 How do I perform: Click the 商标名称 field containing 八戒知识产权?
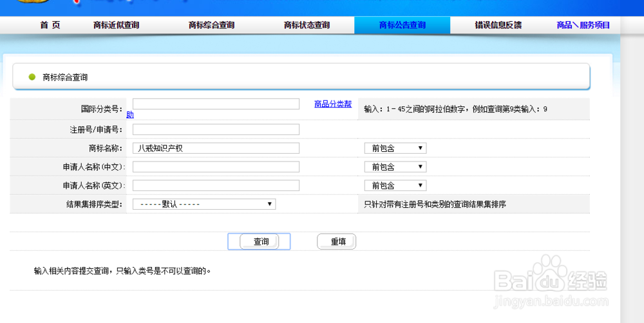click(216, 148)
